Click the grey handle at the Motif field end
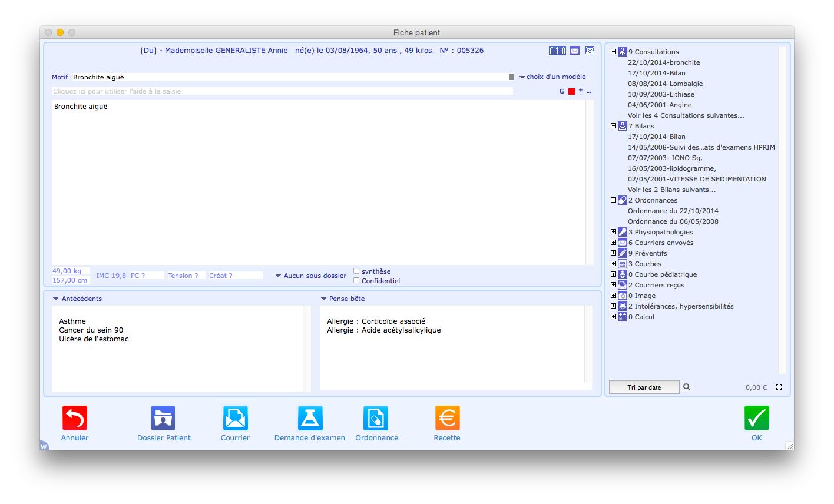Viewport: 834px width, 504px height. point(511,77)
